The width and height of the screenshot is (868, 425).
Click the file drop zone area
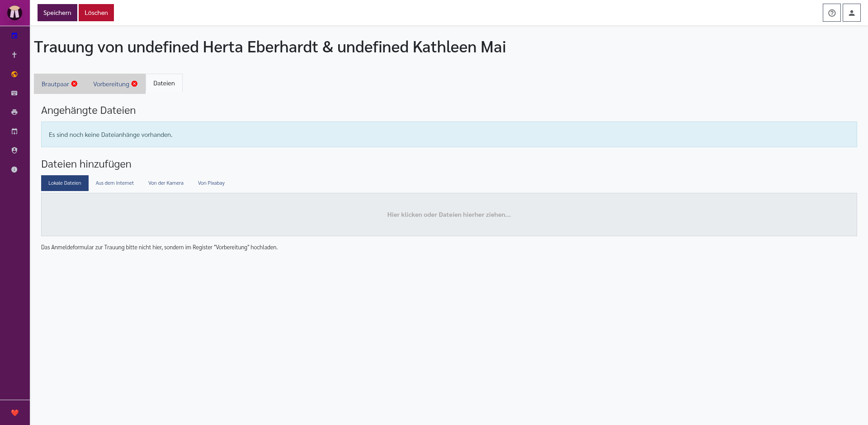pos(449,215)
